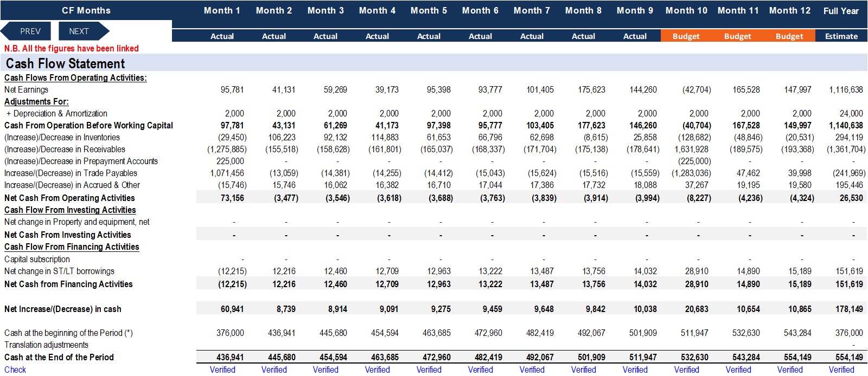Select Month 1 beginning cash 376,000

[x=230, y=333]
